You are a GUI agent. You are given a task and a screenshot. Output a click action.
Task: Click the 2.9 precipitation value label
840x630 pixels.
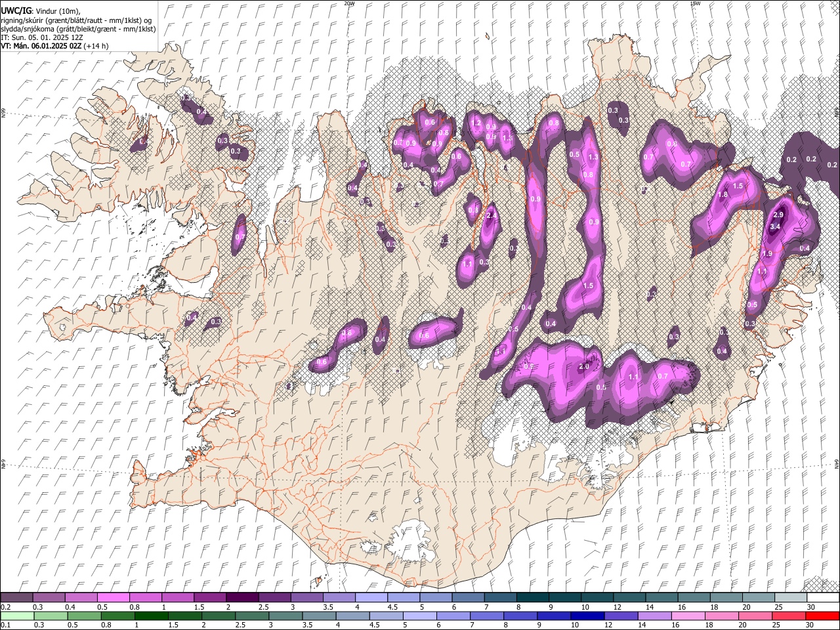(779, 215)
